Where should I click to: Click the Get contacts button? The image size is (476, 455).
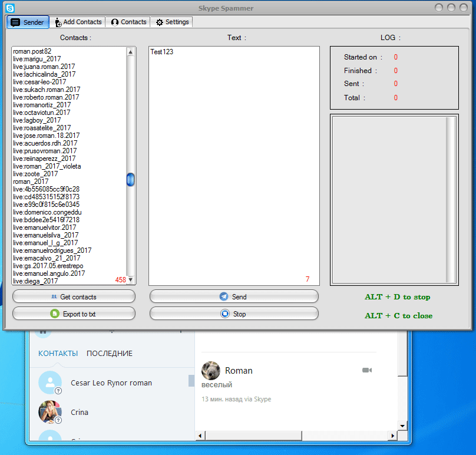pos(74,297)
